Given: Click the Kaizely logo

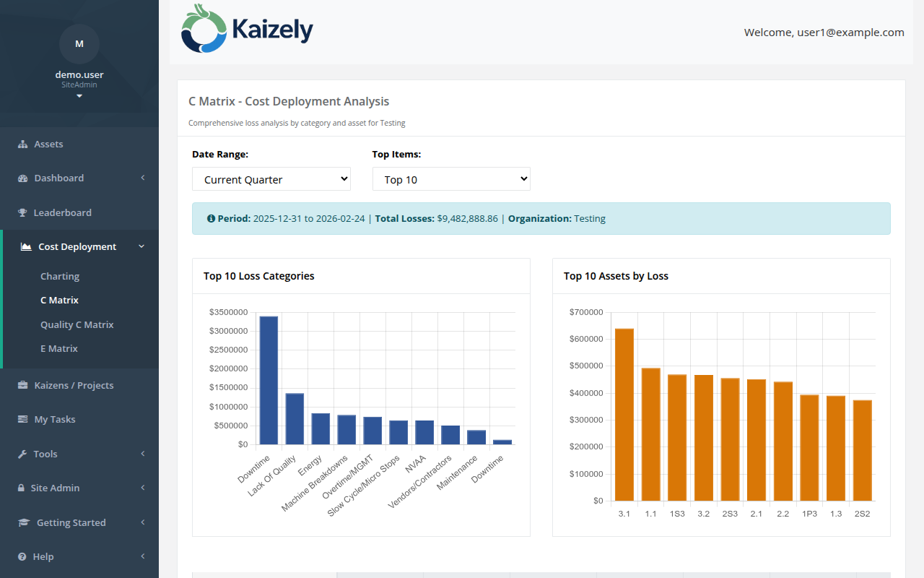Looking at the screenshot, I should point(246,29).
